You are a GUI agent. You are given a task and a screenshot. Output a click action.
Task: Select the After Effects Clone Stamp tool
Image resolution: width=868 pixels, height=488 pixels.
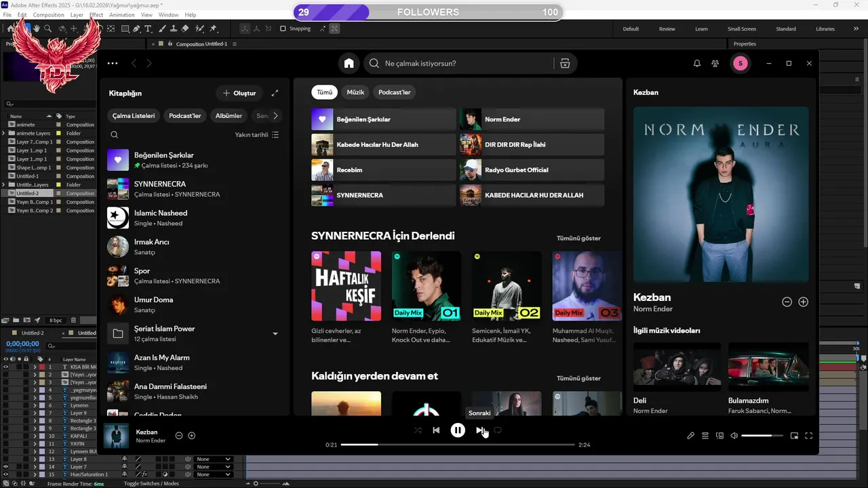(174, 28)
